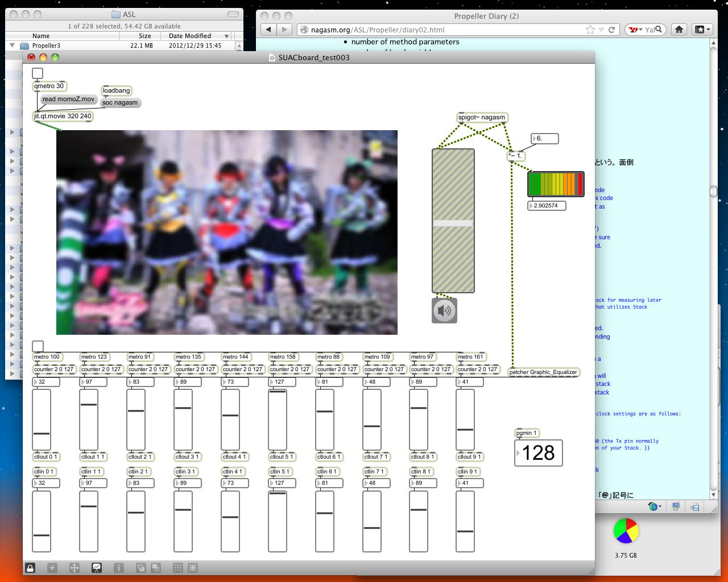Collapse the Propeller3 folder triangle
The image size is (728, 582).
pos(12,45)
